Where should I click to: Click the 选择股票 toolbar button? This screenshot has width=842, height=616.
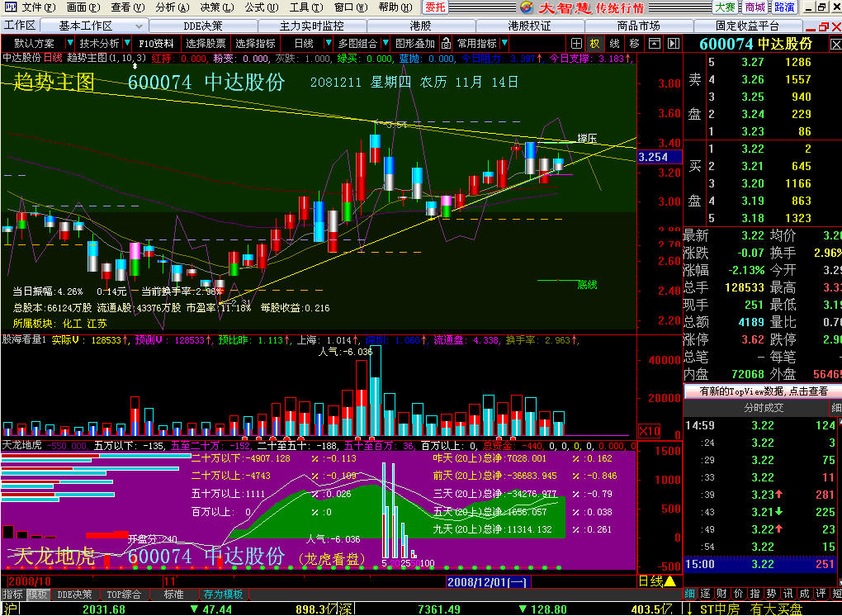click(206, 44)
